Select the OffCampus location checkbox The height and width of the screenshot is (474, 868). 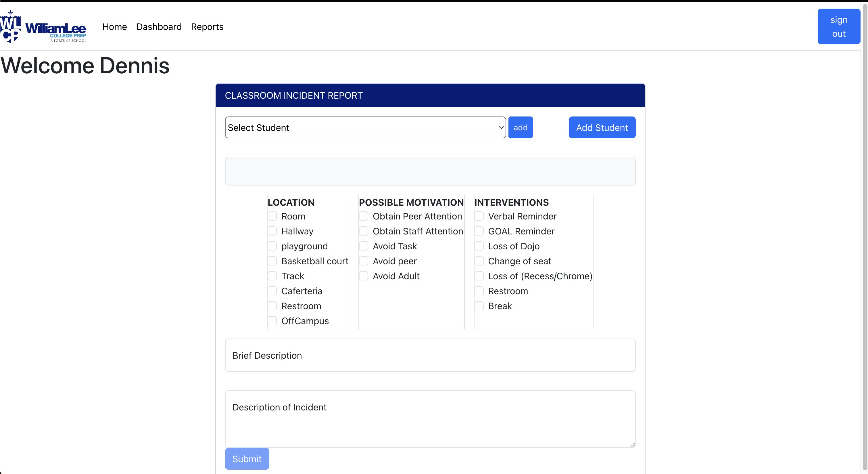(272, 321)
